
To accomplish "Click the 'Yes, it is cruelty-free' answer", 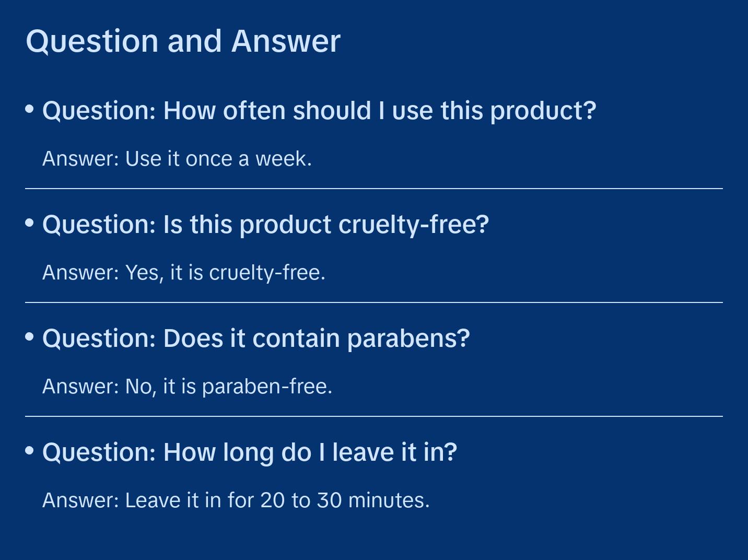I will (184, 273).
